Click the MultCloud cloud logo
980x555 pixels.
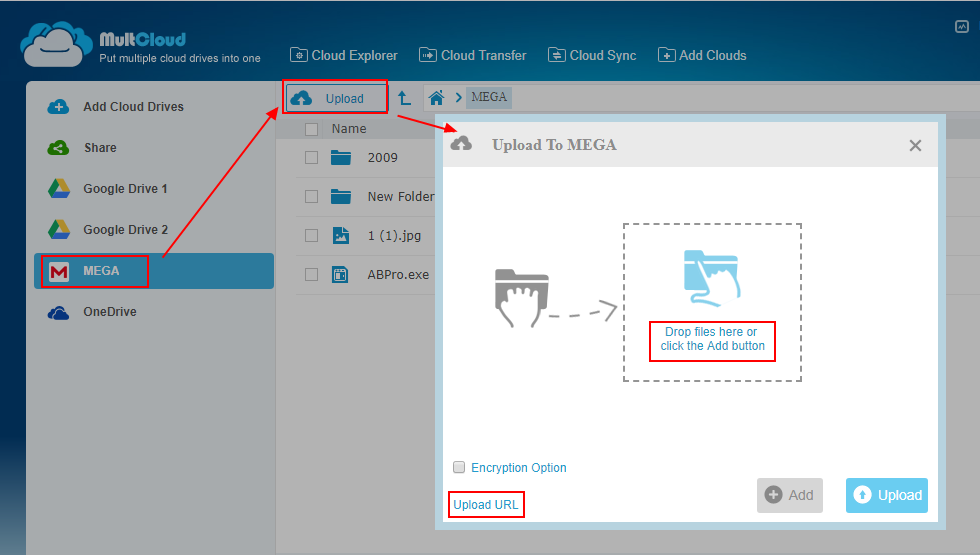coord(56,44)
